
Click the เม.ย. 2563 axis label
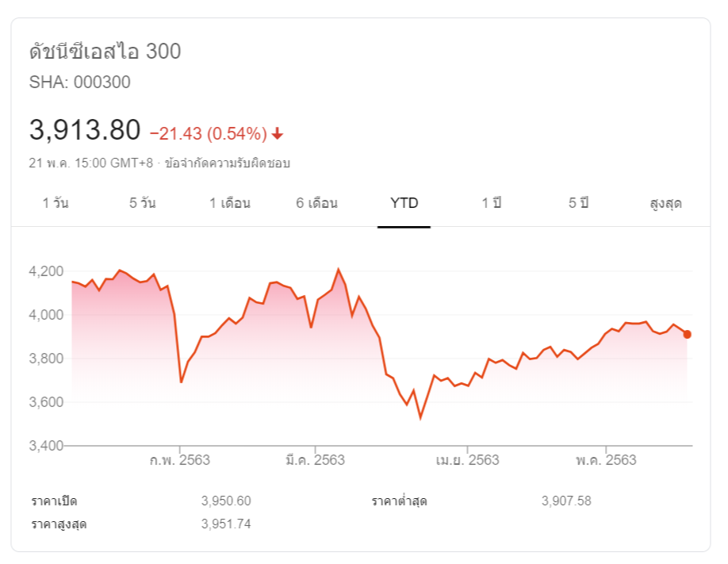coord(468,460)
